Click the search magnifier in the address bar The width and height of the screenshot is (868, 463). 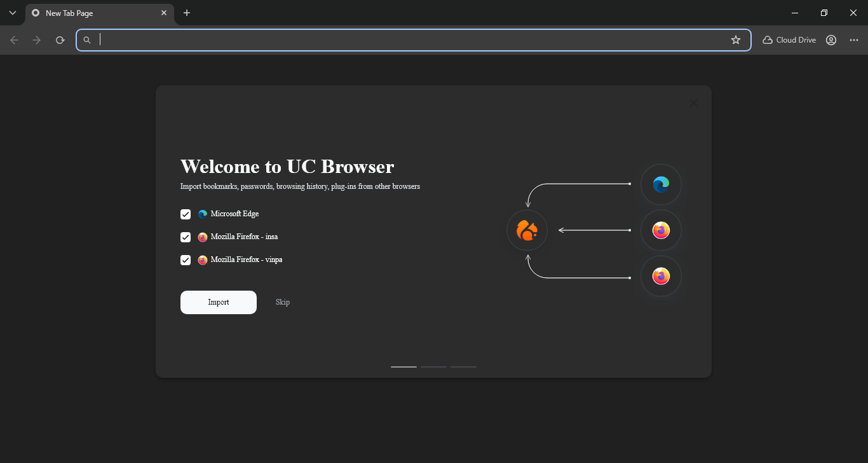click(87, 39)
